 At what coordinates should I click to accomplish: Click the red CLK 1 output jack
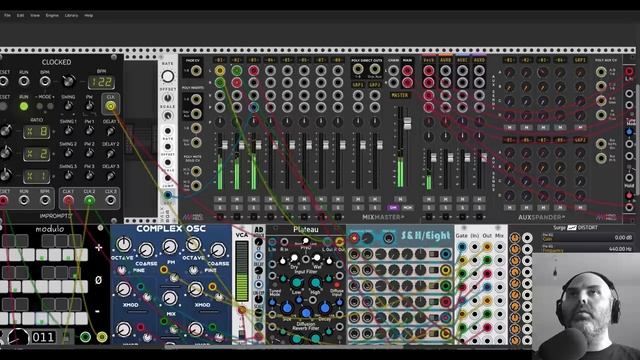68,200
